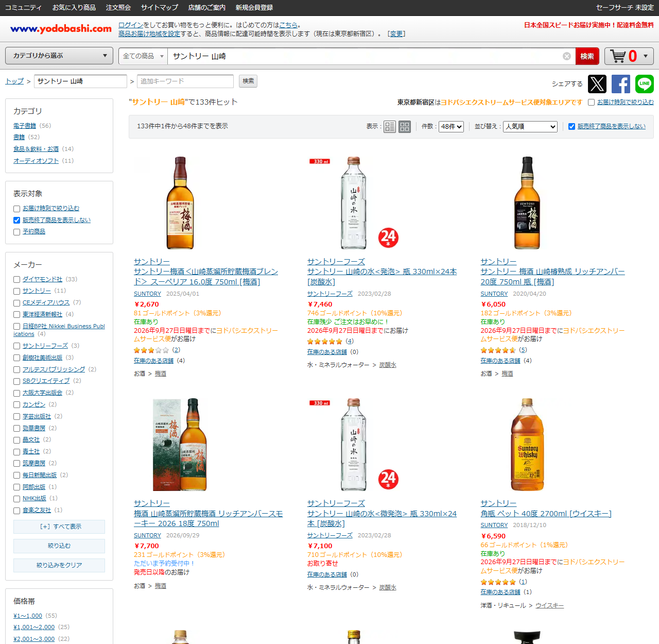Screen dimensions: 659x644
Task: Click 絞り込みをクリア button
Action: (x=59, y=566)
